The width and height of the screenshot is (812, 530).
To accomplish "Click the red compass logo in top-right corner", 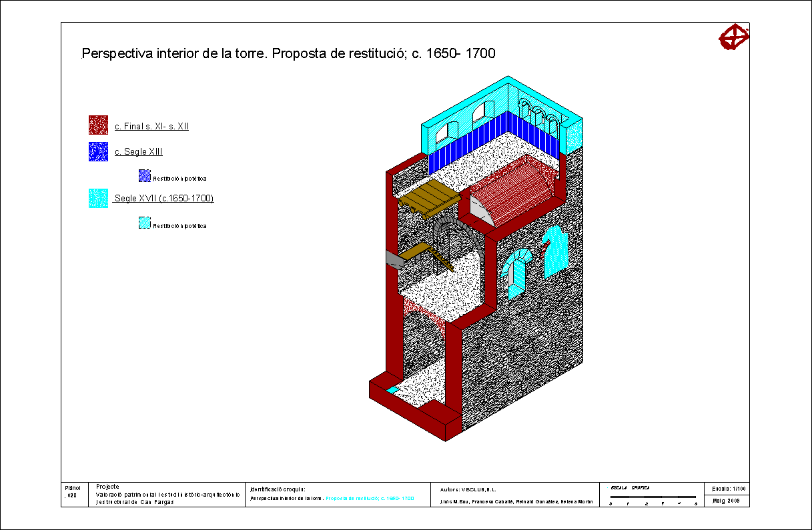I will click(x=733, y=37).
